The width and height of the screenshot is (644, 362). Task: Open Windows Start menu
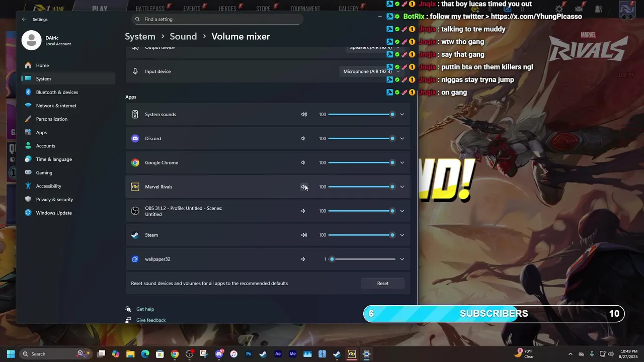pyautogui.click(x=11, y=354)
